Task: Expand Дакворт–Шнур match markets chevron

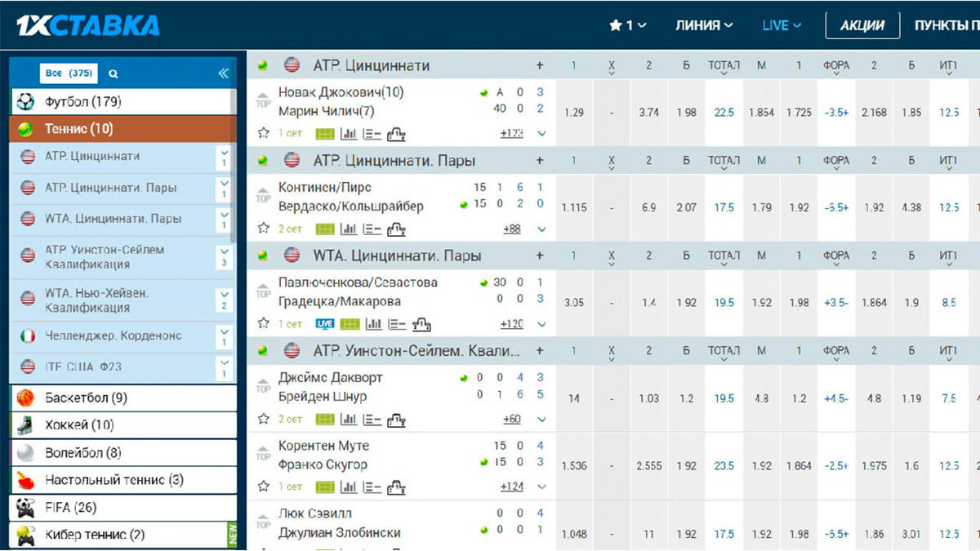Action: (x=541, y=420)
